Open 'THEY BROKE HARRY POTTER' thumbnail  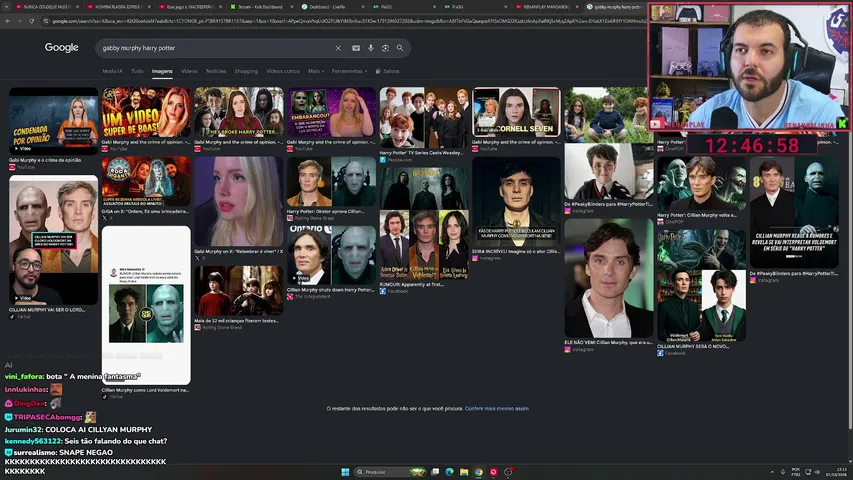(x=238, y=112)
